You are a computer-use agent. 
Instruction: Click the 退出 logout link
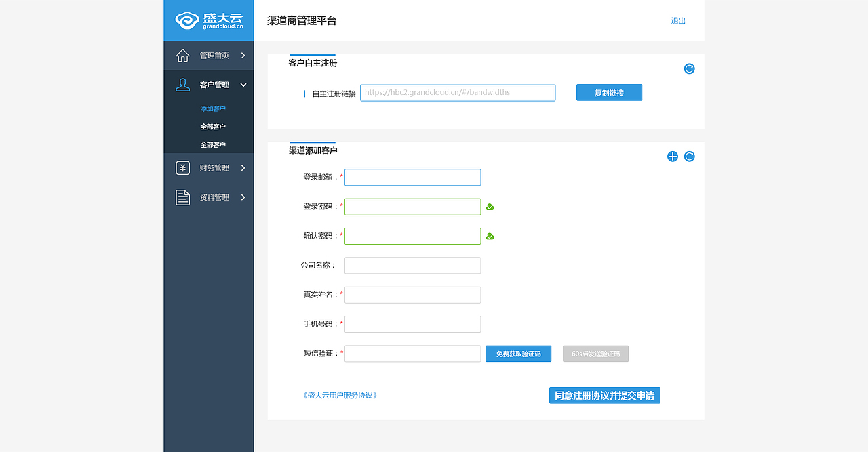(678, 21)
